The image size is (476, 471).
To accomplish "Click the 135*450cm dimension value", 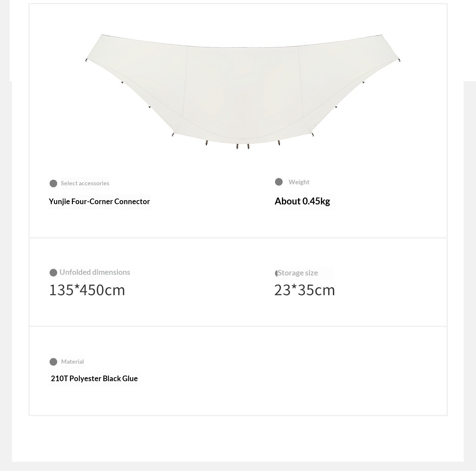I will click(x=87, y=290).
